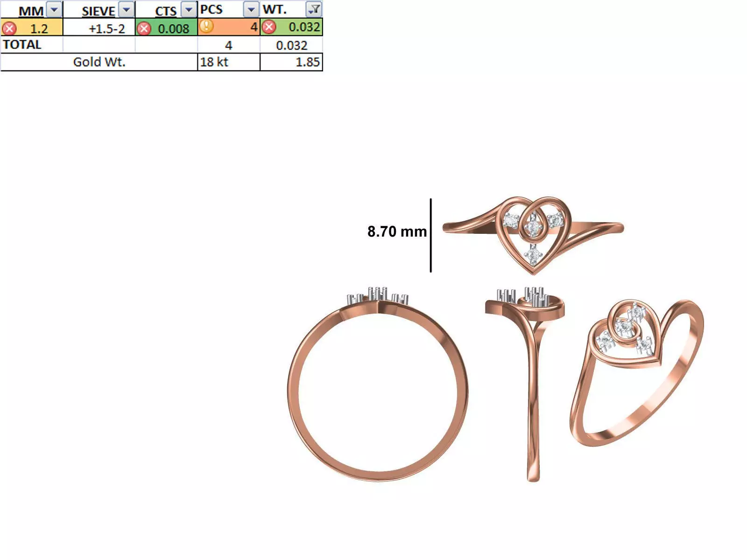Select the orange PCS cell showing 4
The image size is (747, 560).
click(229, 28)
